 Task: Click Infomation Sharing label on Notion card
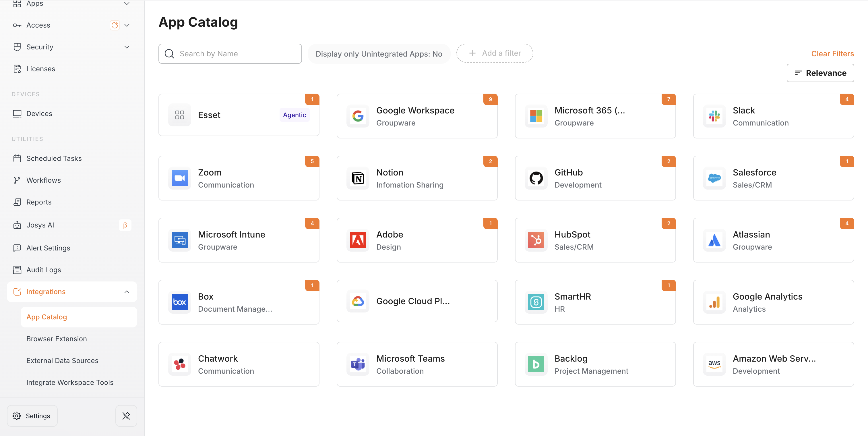pos(410,185)
